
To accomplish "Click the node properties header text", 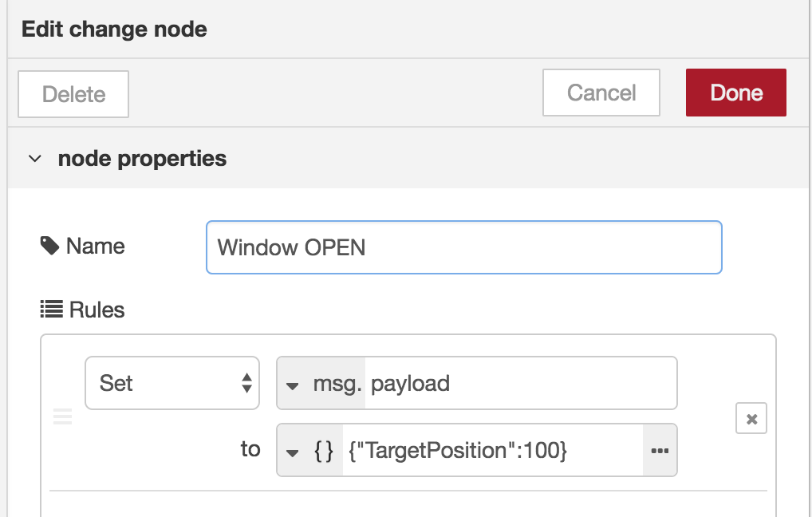I will pos(142,159).
